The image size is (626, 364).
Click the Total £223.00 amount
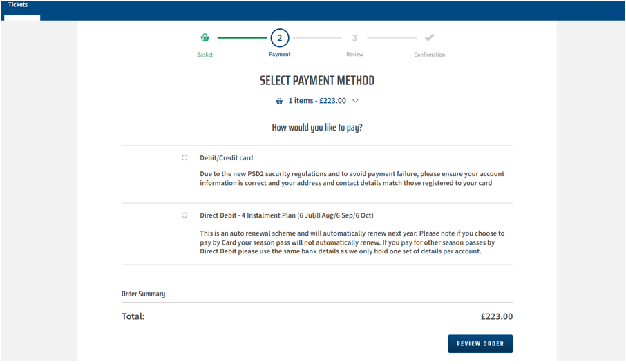497,316
